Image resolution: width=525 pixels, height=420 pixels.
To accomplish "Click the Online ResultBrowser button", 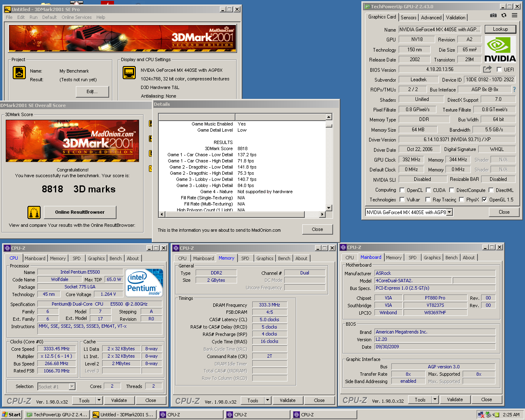I will 80,212.
